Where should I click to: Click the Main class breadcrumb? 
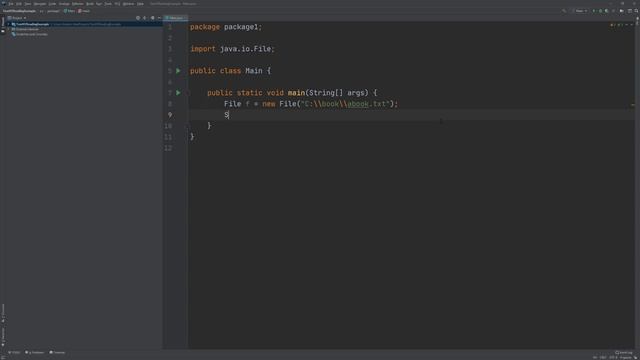pos(69,11)
